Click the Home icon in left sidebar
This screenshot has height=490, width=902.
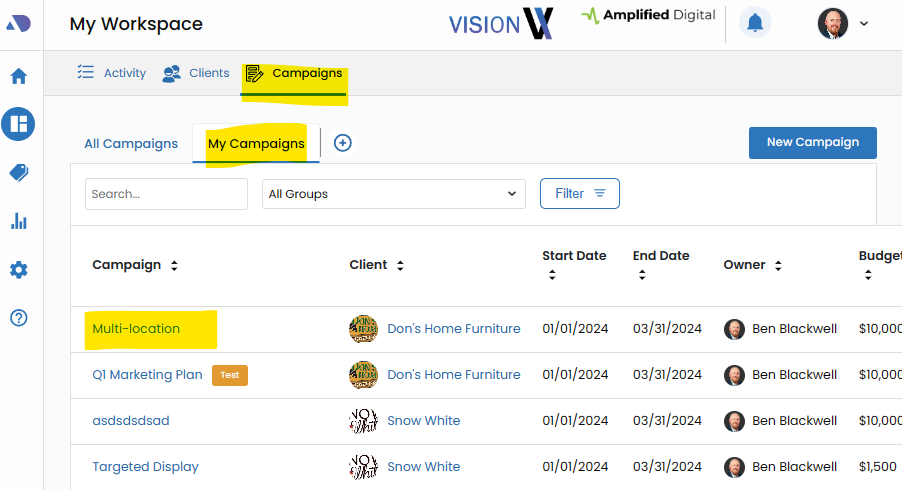[x=19, y=77]
